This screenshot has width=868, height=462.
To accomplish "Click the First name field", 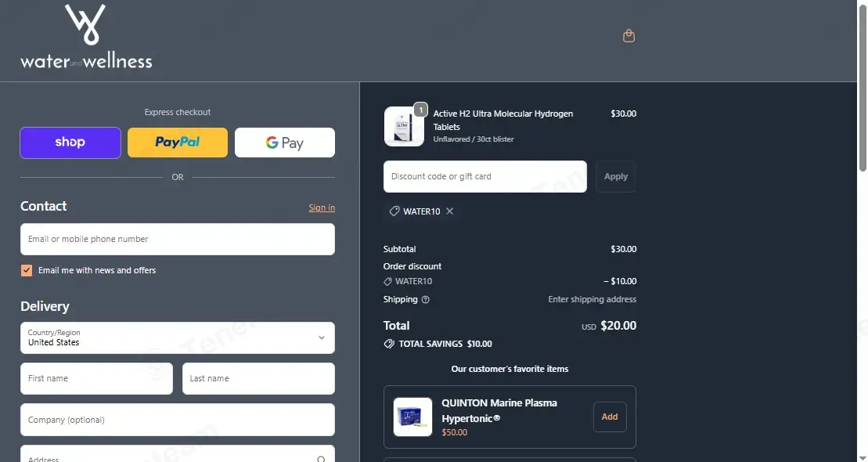I will pyautogui.click(x=96, y=379).
